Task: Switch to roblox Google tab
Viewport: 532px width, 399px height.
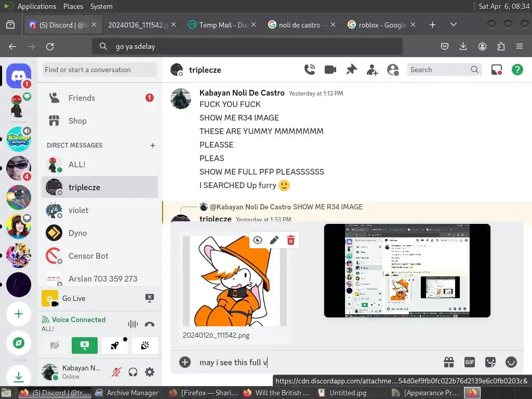Action: (381, 25)
